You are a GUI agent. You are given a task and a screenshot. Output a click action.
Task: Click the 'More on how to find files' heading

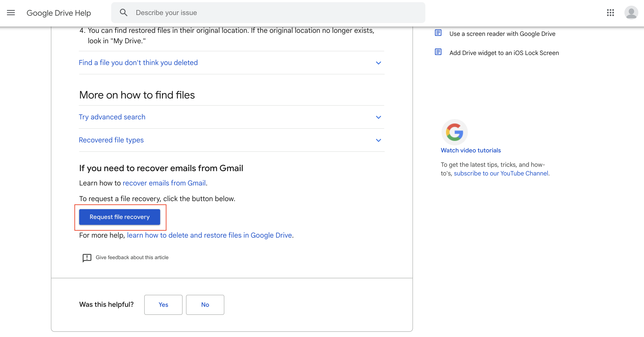[137, 95]
